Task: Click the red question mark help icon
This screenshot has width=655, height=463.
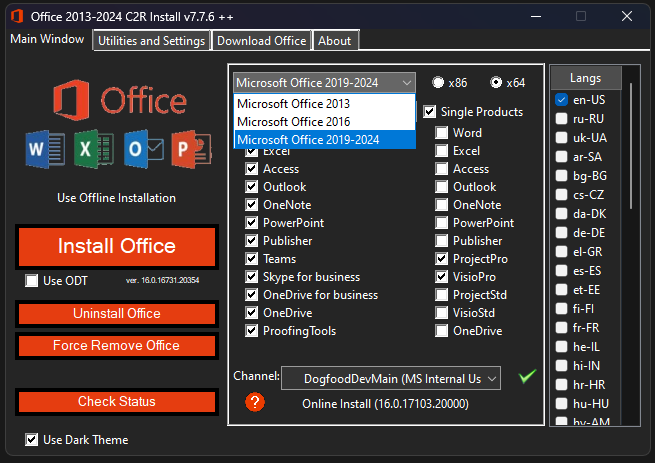Action: coord(255,402)
